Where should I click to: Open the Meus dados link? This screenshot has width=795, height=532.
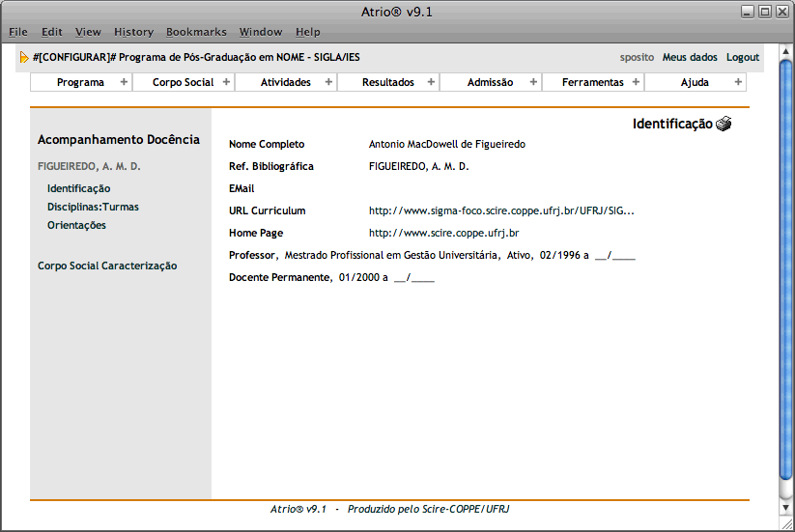(x=690, y=58)
